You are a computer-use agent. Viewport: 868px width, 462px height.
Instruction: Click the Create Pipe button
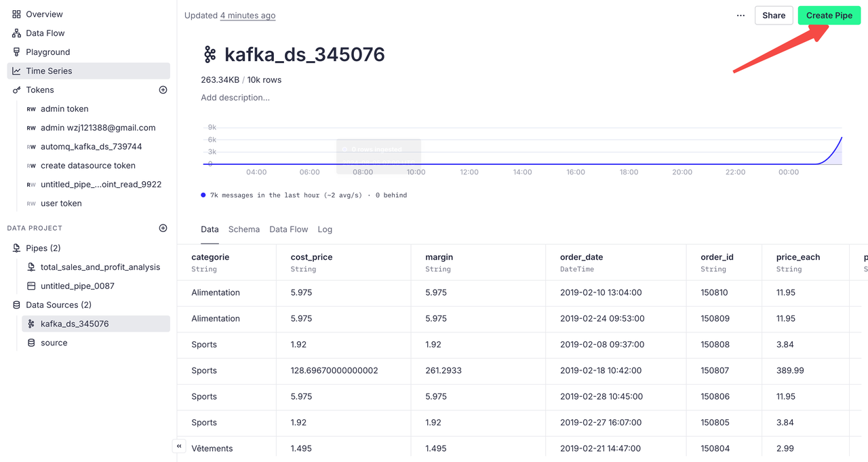(829, 16)
